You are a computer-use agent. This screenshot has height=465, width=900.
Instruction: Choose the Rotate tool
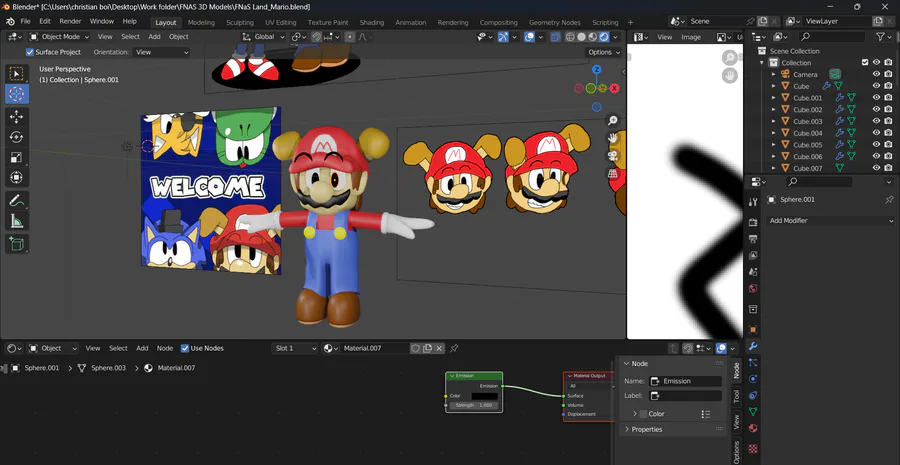tap(17, 137)
